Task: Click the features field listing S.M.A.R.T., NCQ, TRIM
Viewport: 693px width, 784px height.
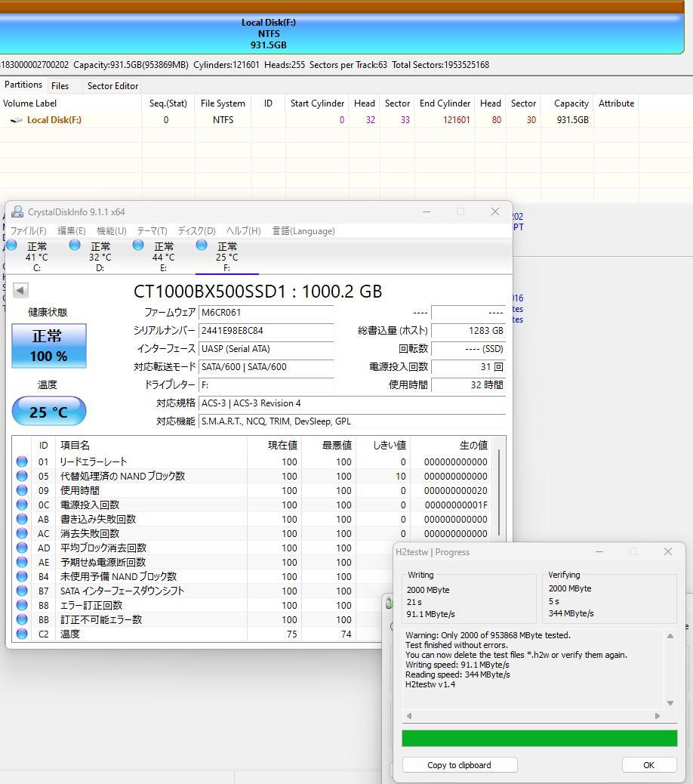Action: pos(353,421)
